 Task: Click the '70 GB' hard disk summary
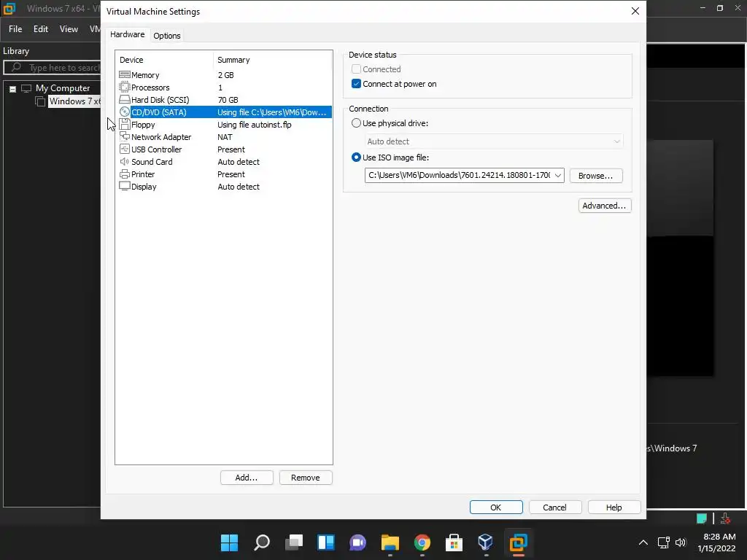click(228, 99)
